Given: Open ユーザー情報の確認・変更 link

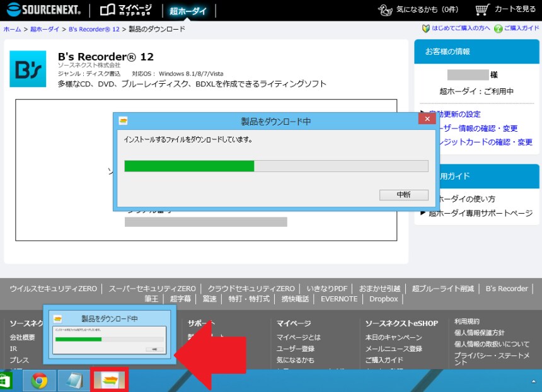Looking at the screenshot, I should pos(478,128).
